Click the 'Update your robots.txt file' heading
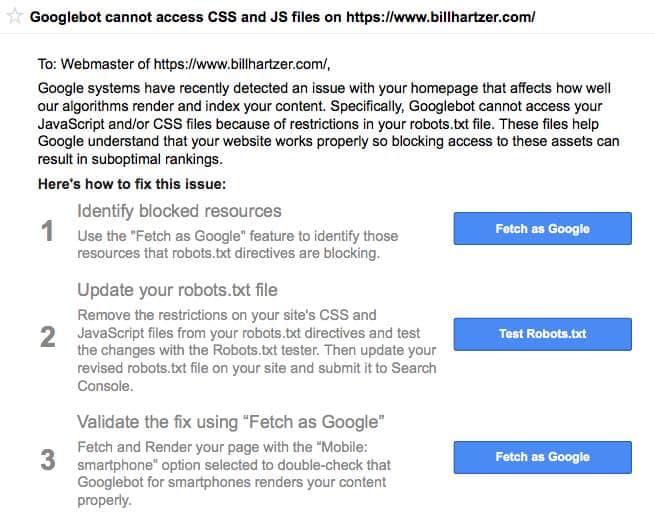 click(178, 290)
